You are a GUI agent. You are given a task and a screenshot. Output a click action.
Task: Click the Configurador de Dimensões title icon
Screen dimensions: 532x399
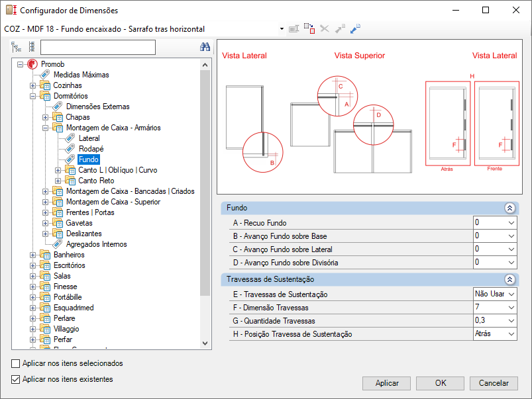[x=11, y=10]
